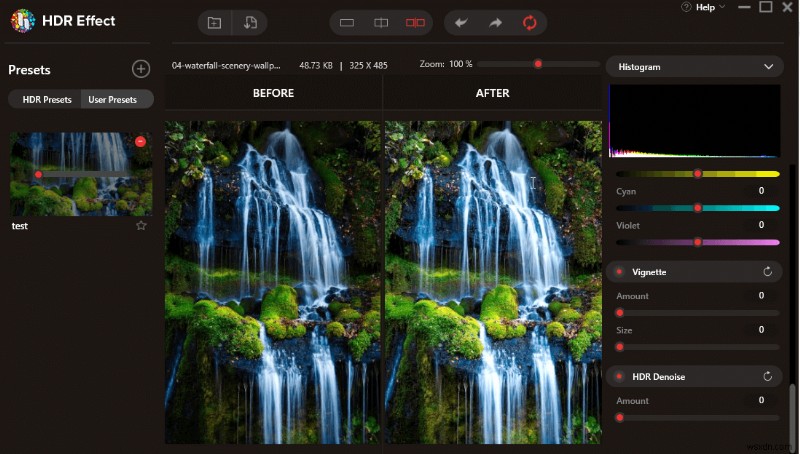Click the HDR Denoise section title

pos(659,376)
